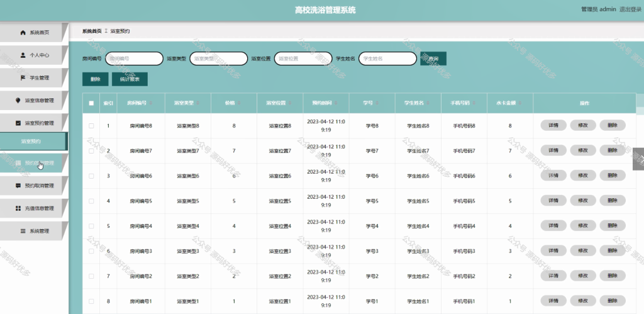Click 修改 for row 房间编号8
The width and height of the screenshot is (644, 314).
click(x=583, y=125)
